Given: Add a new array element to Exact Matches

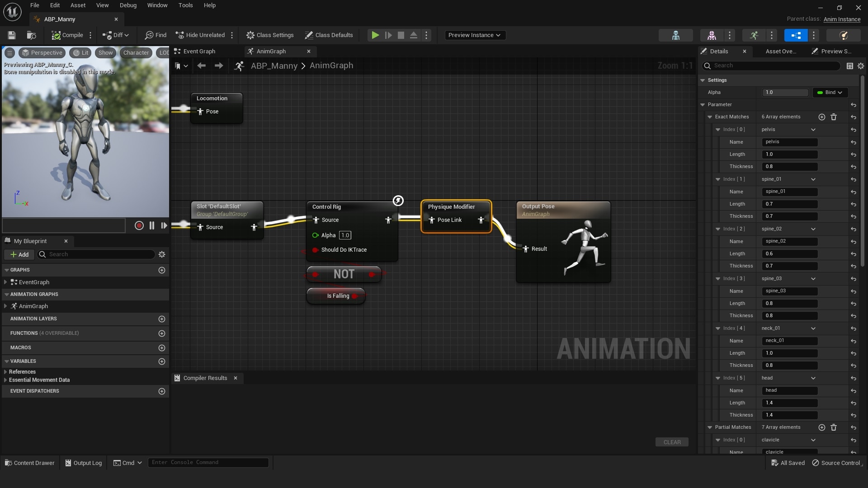Looking at the screenshot, I should 821,117.
